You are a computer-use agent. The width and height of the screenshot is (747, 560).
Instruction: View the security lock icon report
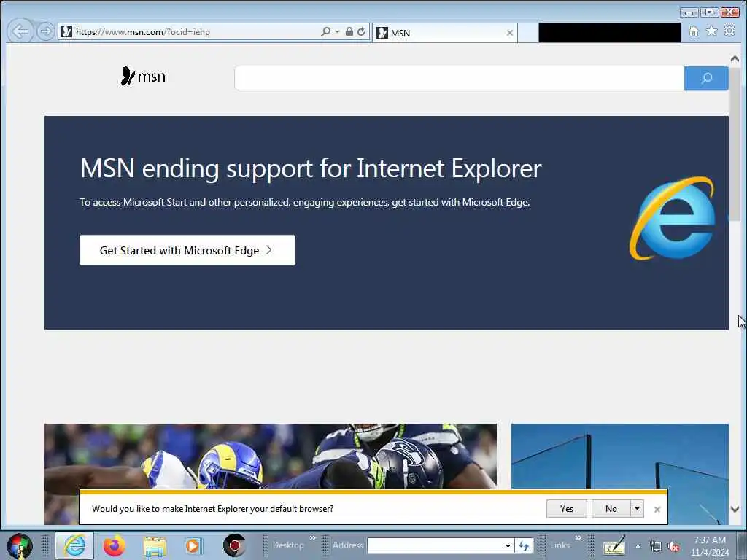tap(349, 31)
